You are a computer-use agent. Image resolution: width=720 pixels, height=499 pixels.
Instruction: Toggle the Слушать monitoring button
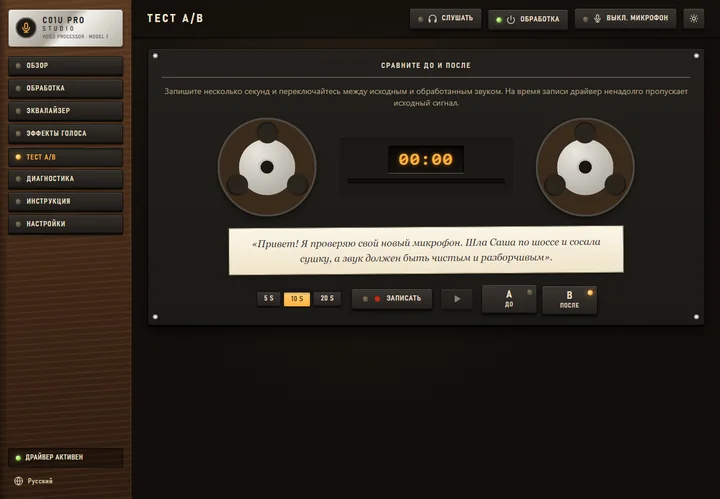[445, 19]
